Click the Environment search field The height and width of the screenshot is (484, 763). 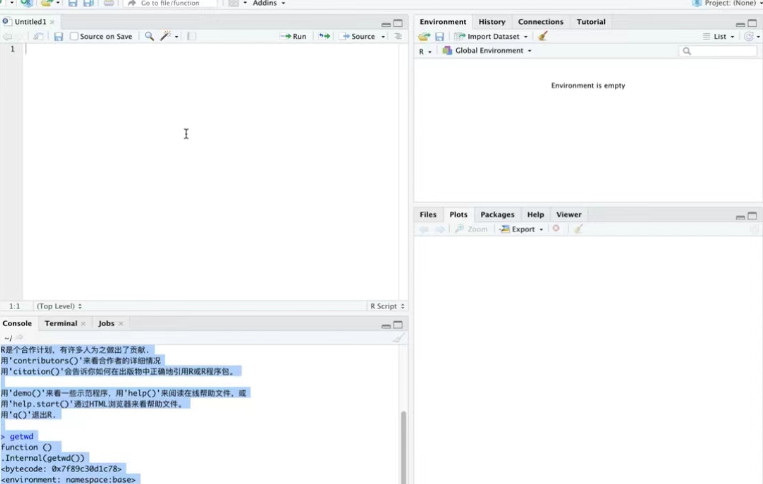(718, 51)
